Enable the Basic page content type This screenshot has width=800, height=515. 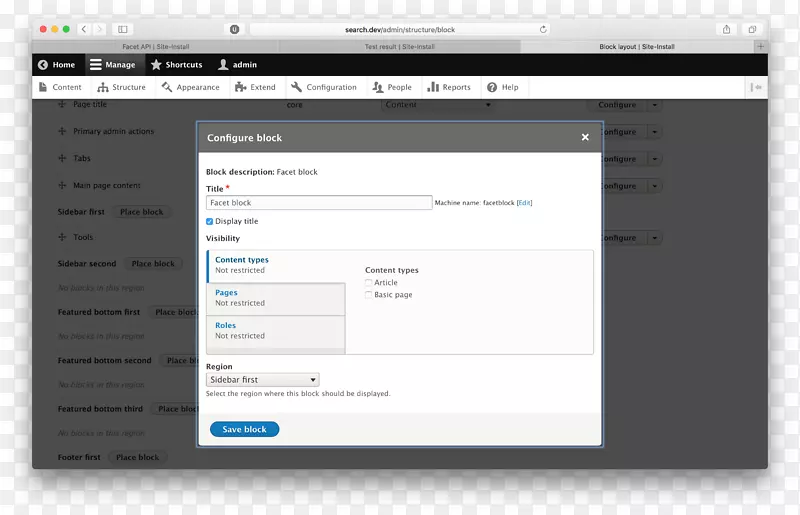[369, 295]
